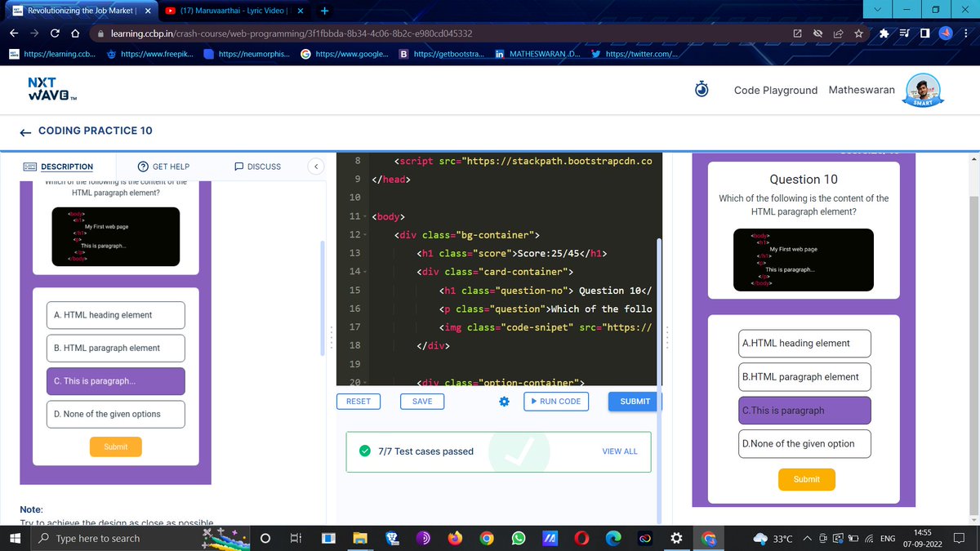The height and width of the screenshot is (551, 980).
Task: Click the back arrow beside Coding Practice 10
Action: (x=25, y=131)
